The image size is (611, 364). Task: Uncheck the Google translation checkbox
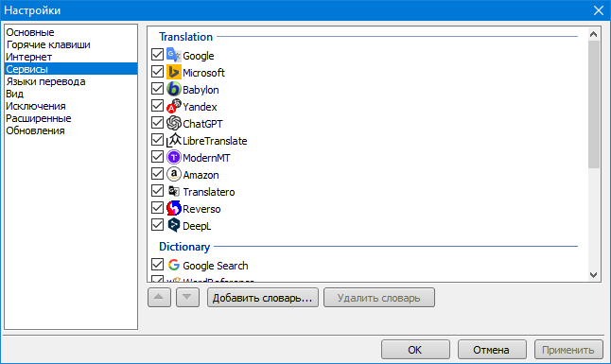pos(157,55)
